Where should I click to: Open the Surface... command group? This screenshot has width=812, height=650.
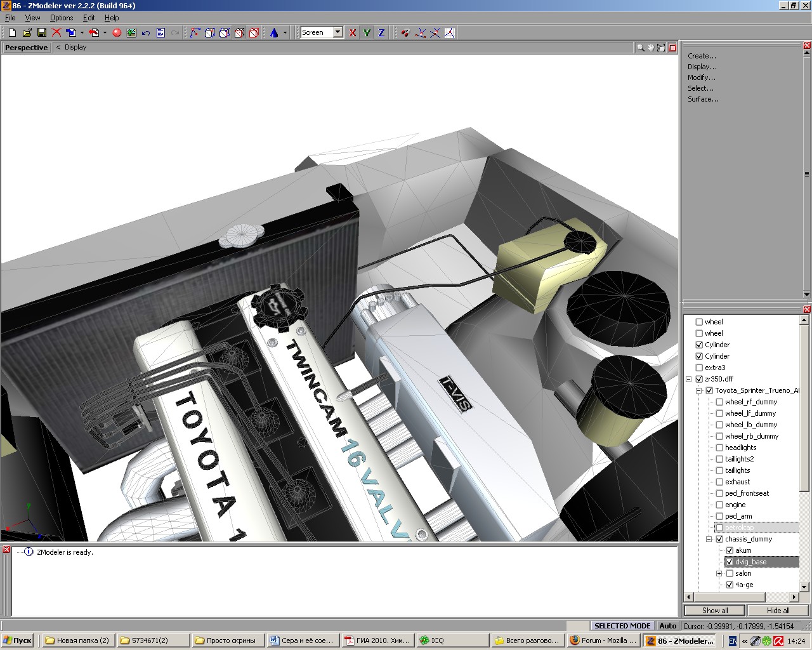[703, 99]
